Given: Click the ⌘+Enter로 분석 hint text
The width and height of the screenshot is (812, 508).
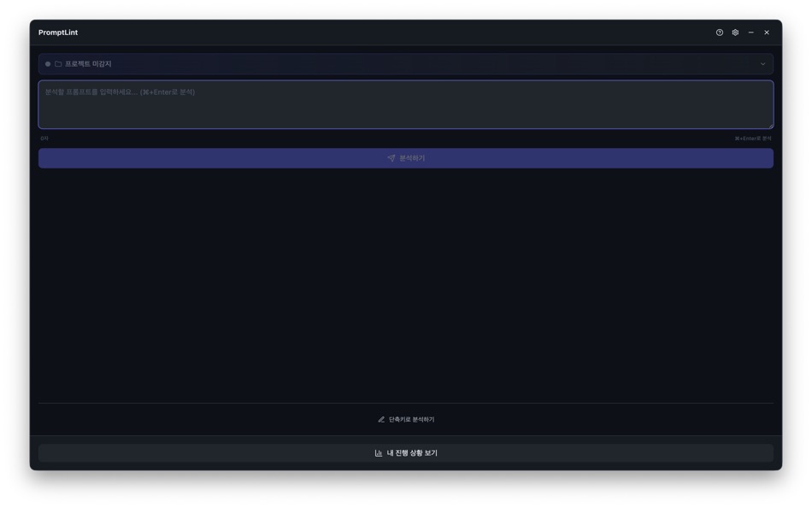Looking at the screenshot, I should [x=752, y=138].
